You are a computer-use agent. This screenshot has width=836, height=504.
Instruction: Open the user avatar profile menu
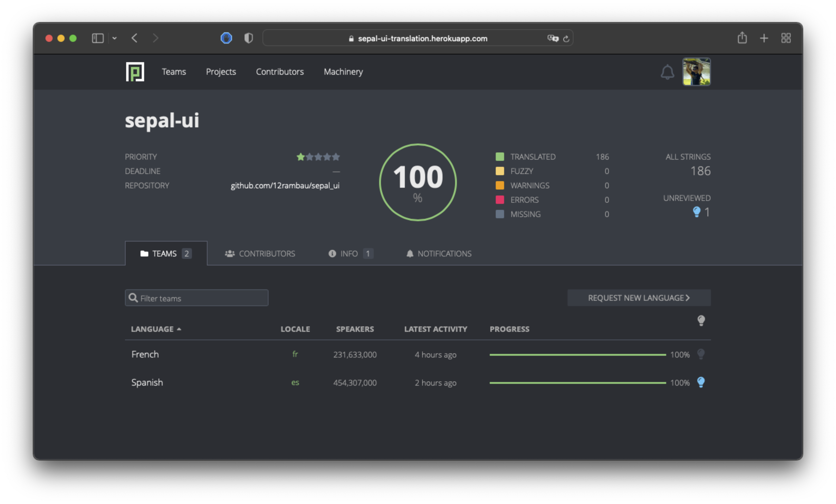[696, 71]
